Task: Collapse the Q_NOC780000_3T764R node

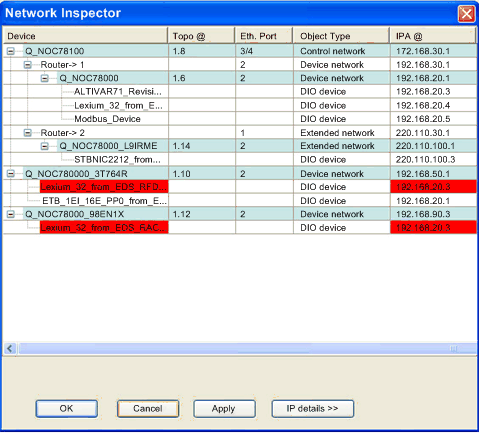Action: coord(11,174)
